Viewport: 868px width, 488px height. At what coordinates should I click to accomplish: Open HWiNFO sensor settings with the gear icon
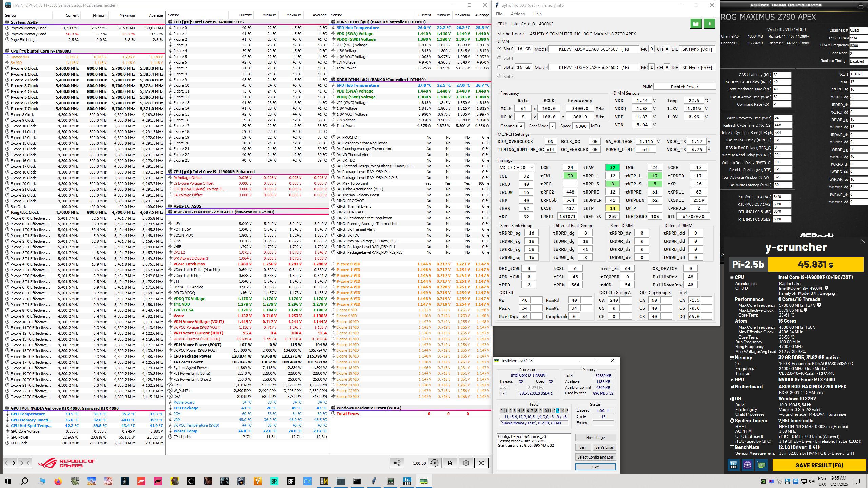coord(466,463)
